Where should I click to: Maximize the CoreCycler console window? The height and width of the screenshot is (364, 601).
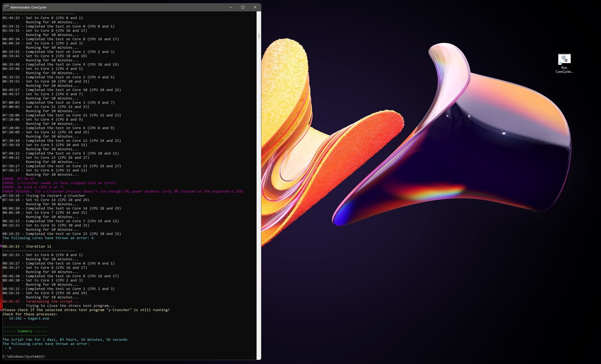click(x=243, y=7)
